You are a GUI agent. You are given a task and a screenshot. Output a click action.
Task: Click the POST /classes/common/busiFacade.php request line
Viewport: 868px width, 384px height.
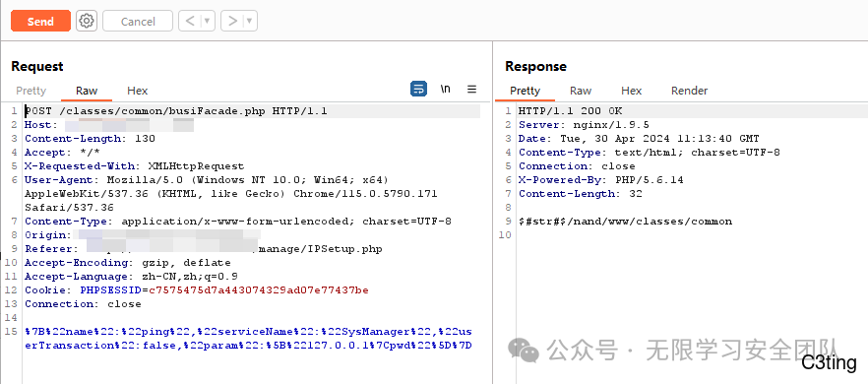[176, 111]
